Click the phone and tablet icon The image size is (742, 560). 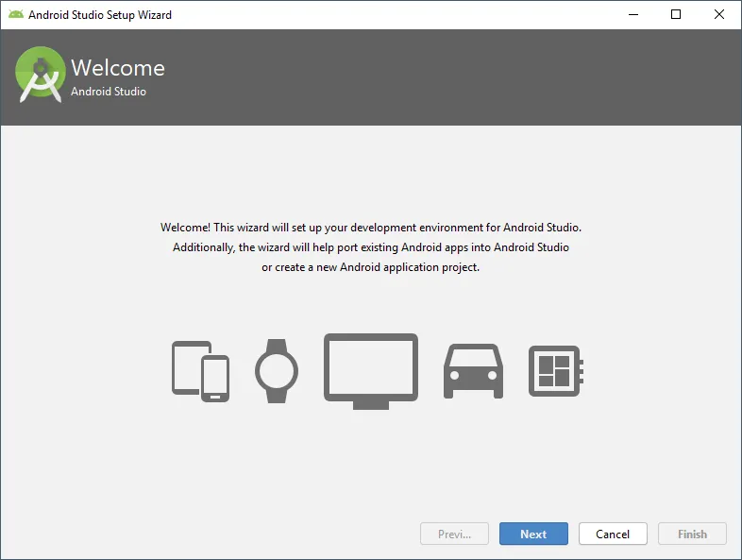pos(201,371)
